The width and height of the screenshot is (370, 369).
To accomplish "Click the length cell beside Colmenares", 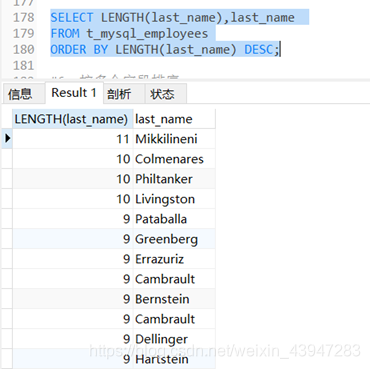I will [x=73, y=159].
